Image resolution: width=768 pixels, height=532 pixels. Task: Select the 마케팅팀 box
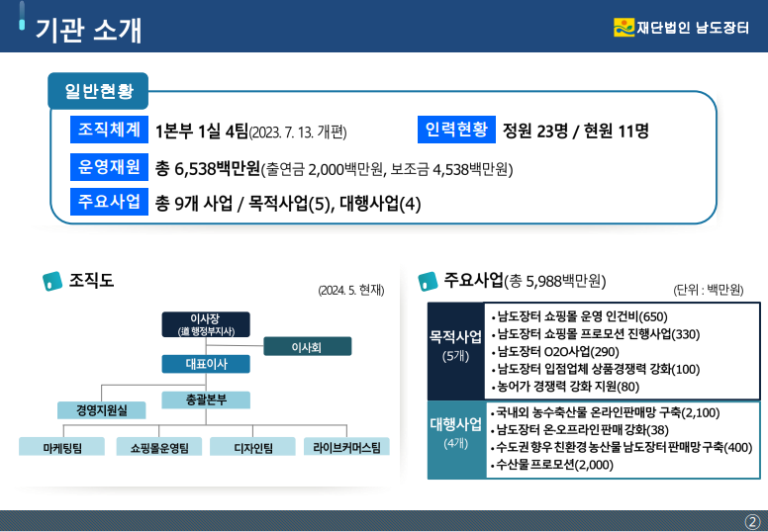coord(61,447)
